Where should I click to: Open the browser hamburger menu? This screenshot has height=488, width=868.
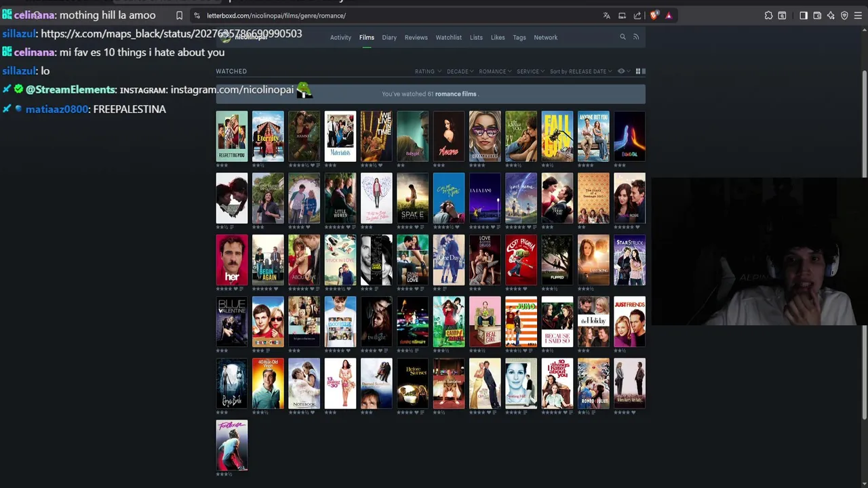(859, 16)
